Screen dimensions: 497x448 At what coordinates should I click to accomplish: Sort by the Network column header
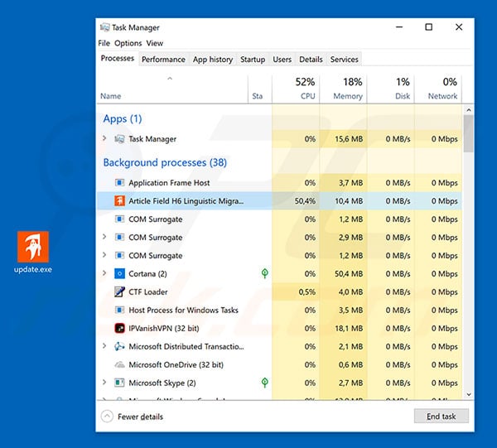(x=438, y=89)
